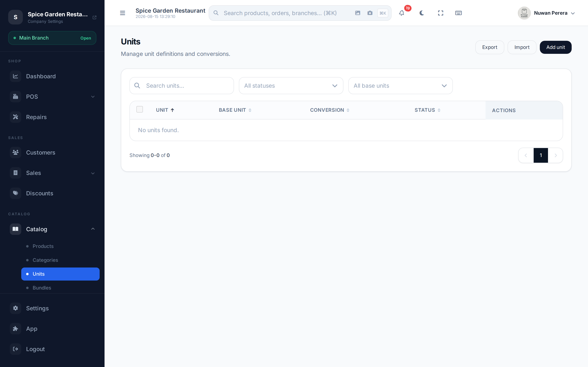This screenshot has height=367, width=588.
Task: Collapse sidebar with hamburger icon
Action: [x=122, y=13]
